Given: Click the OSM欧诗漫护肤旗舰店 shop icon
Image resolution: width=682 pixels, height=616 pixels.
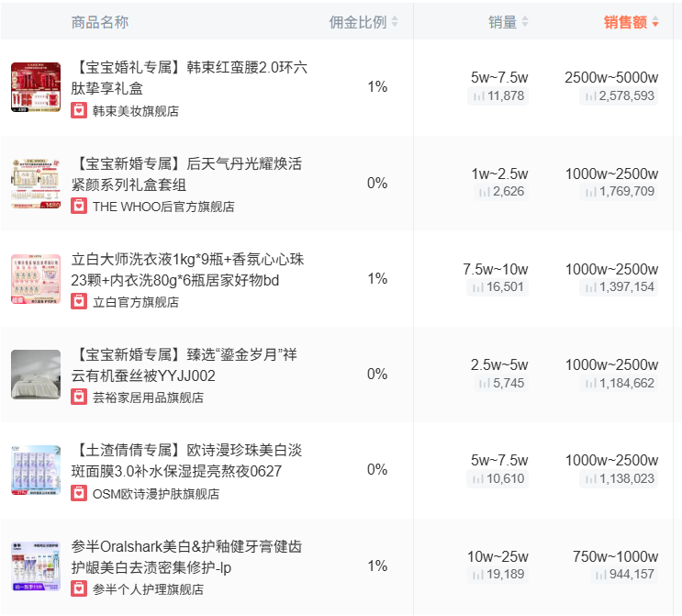Looking at the screenshot, I should 80,493.
